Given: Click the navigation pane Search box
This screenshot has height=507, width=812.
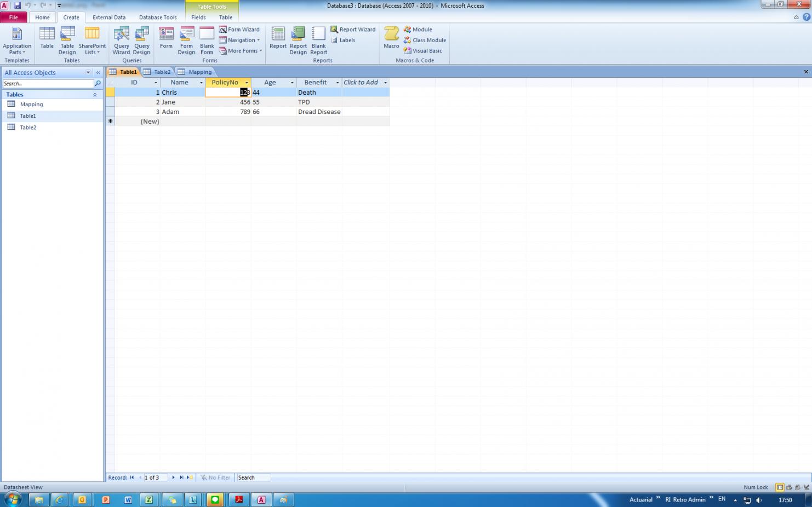Looking at the screenshot, I should point(48,84).
